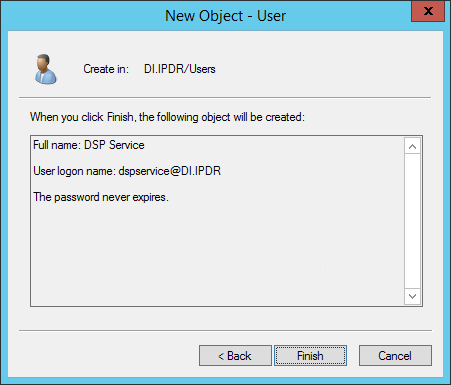Click the user avatar icon
Screen dimensions: 451x385
coord(46,69)
